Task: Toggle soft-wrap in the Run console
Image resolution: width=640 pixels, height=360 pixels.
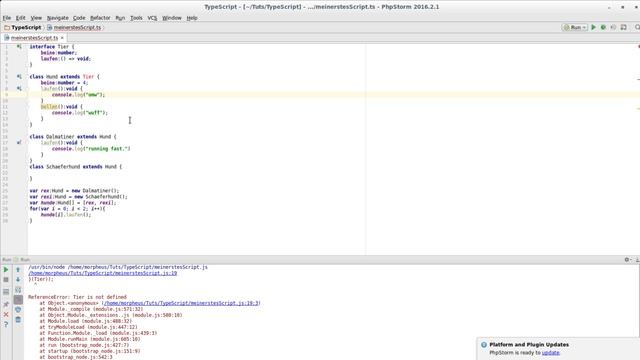Action: click(x=18, y=290)
